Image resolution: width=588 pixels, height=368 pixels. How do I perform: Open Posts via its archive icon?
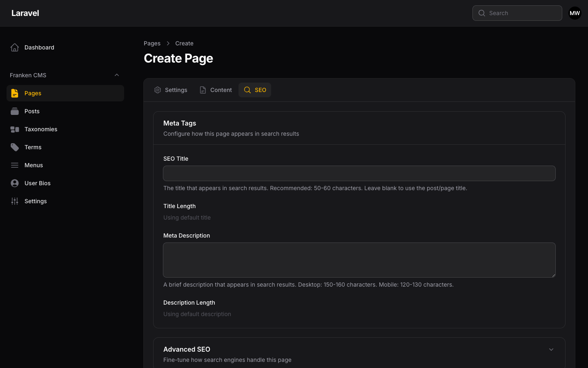[15, 111]
